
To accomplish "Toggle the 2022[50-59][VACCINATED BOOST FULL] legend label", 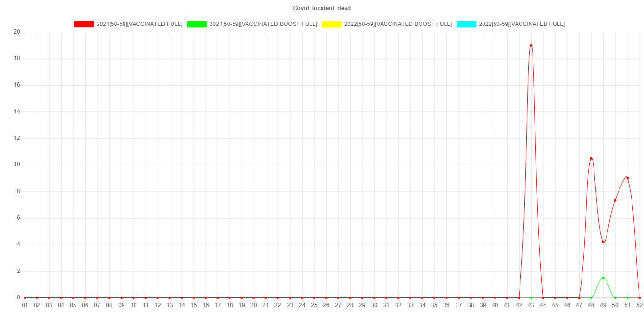I will (x=397, y=24).
